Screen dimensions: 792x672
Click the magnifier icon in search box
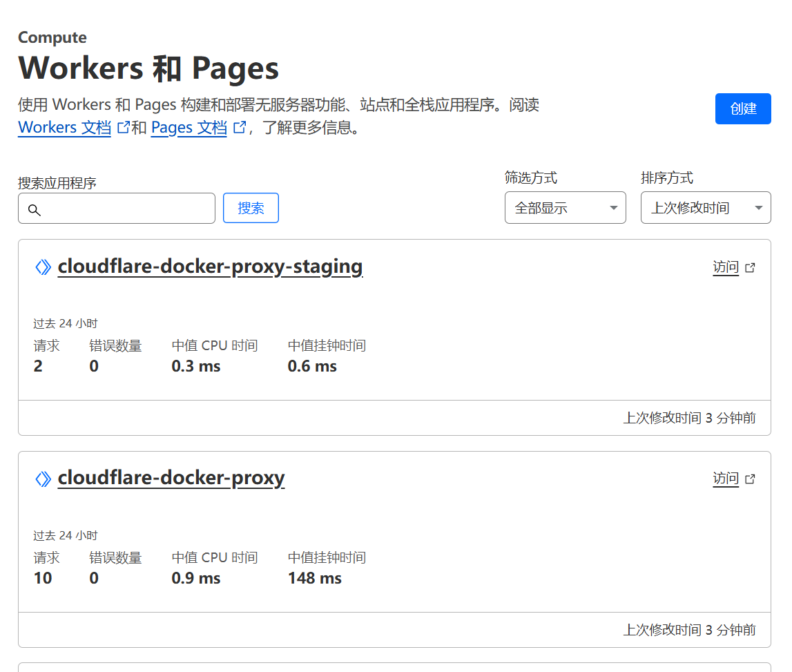tap(34, 210)
